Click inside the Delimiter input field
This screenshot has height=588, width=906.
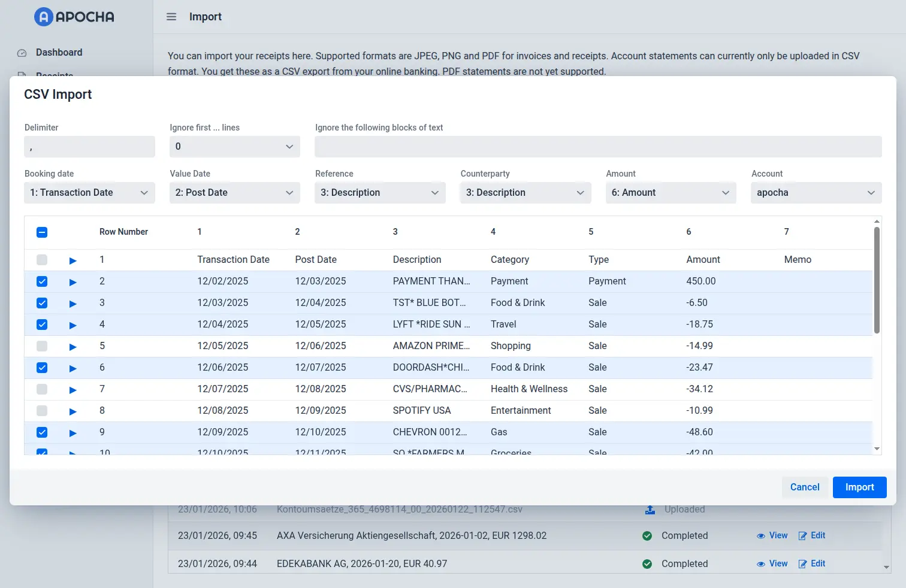pos(89,146)
